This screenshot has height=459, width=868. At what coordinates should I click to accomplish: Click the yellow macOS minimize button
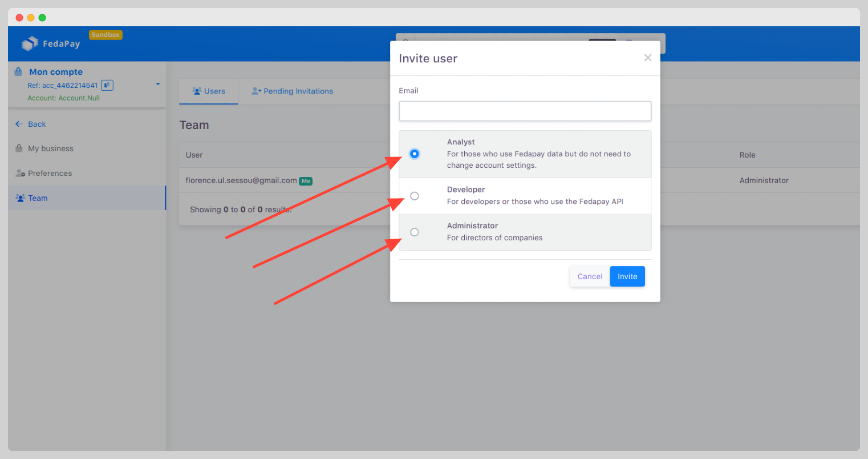click(31, 18)
